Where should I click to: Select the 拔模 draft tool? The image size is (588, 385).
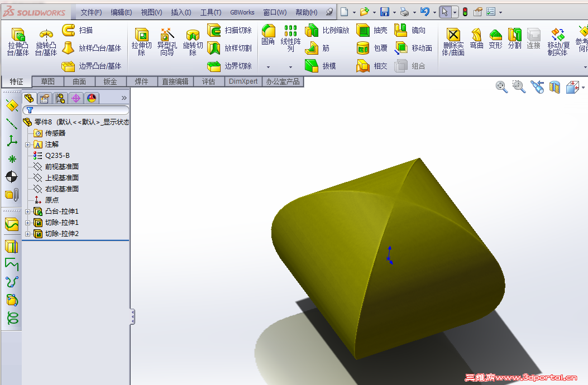click(321, 66)
